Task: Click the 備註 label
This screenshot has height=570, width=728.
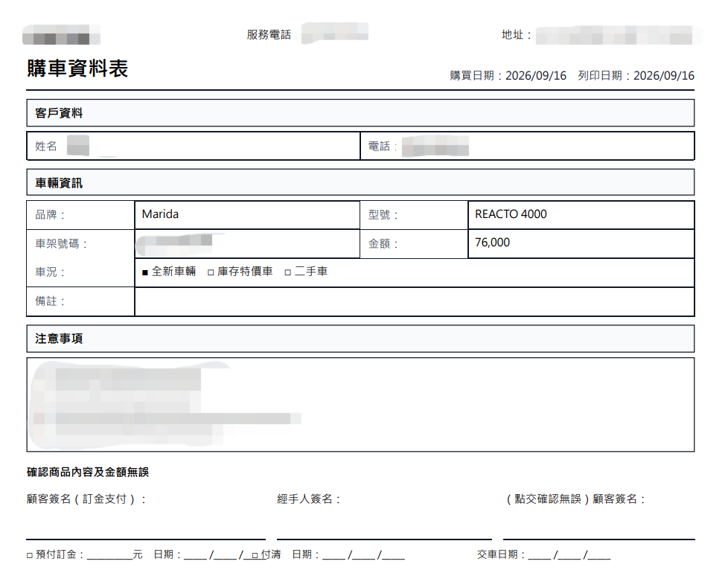Action: (51, 301)
